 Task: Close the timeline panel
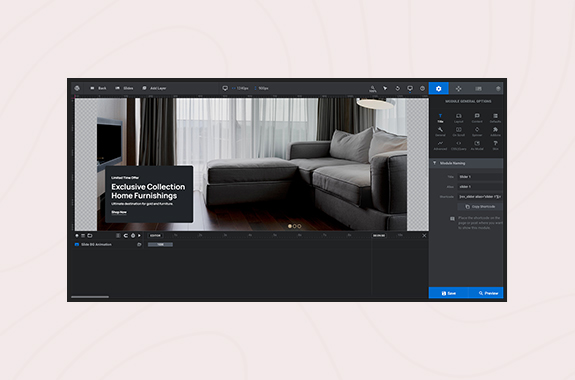(424, 236)
